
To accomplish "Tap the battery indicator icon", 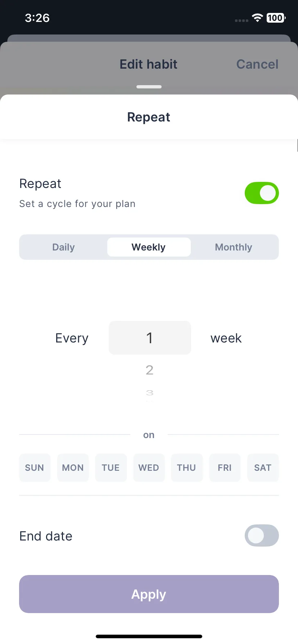I will [276, 18].
